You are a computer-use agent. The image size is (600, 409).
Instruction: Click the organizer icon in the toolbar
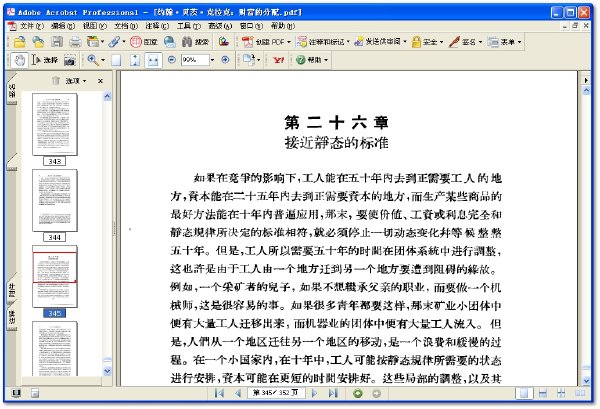93,41
